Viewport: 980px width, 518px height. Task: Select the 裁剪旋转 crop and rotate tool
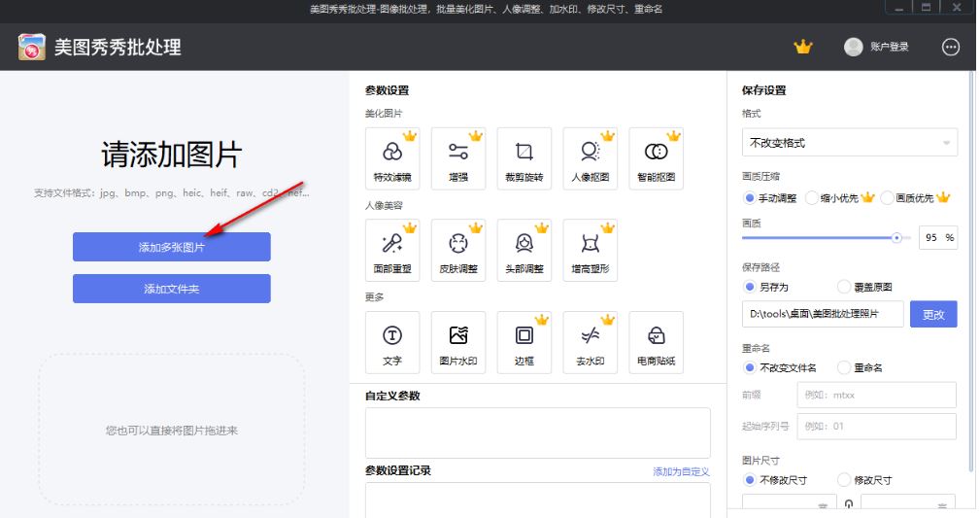pos(524,158)
